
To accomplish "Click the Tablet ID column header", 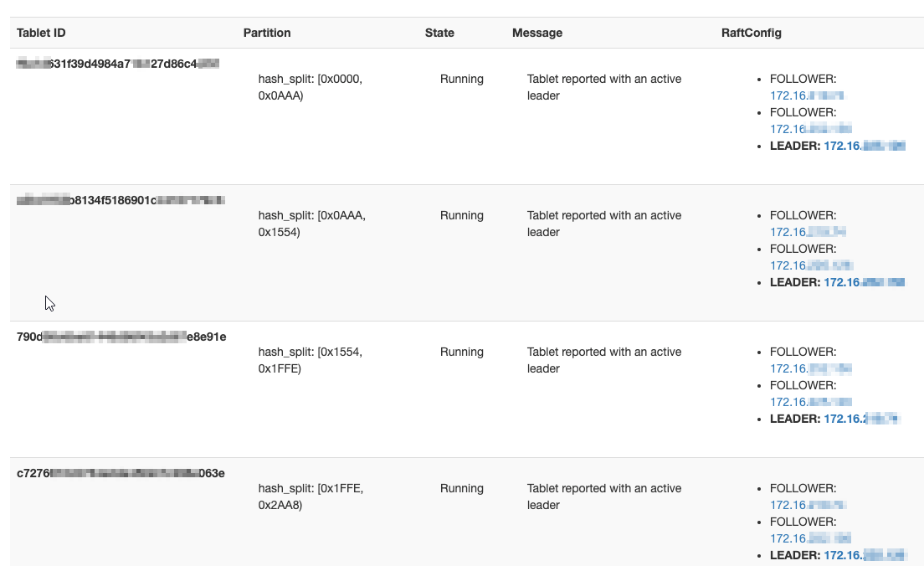I will (x=40, y=33).
